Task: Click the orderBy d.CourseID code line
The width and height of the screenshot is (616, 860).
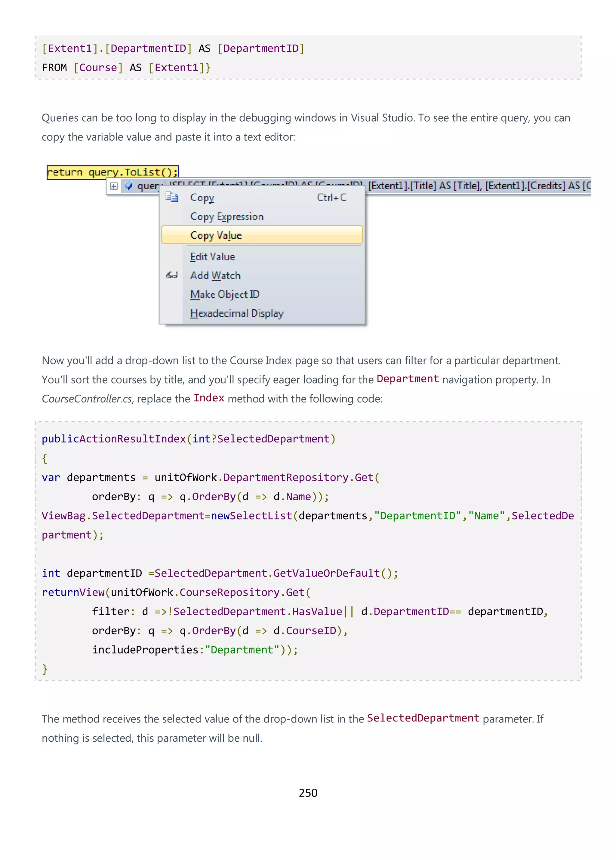Action: click(220, 631)
